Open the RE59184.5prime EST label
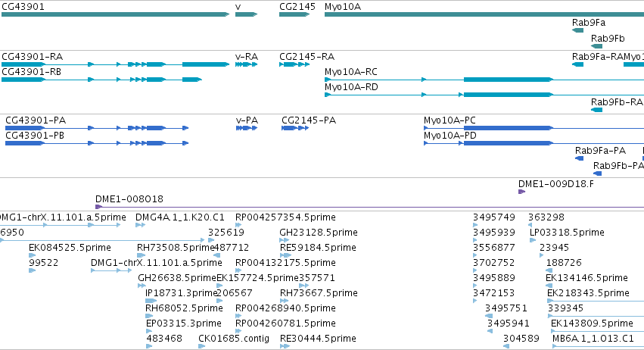644x350 pixels. tap(318, 248)
